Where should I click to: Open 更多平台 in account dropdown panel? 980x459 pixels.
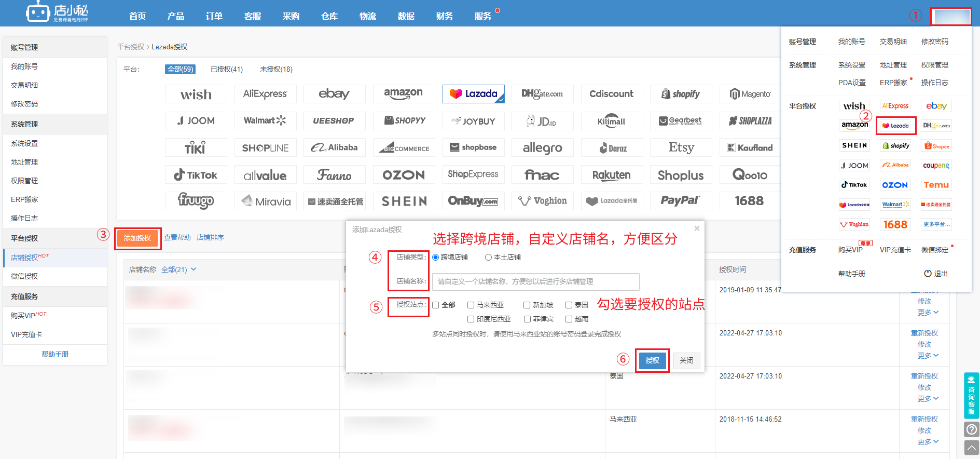pos(936,224)
